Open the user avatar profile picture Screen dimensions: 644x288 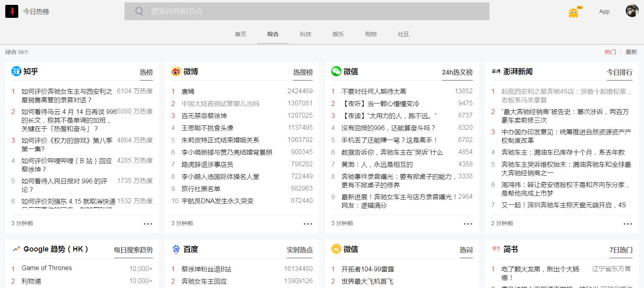pyautogui.click(x=632, y=11)
